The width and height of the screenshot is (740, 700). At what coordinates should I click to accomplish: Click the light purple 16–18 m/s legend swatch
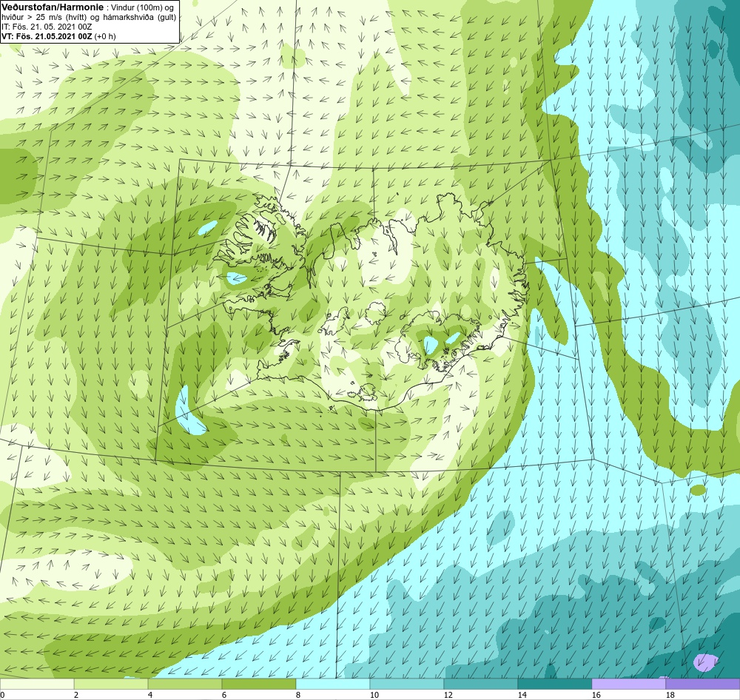(628, 684)
